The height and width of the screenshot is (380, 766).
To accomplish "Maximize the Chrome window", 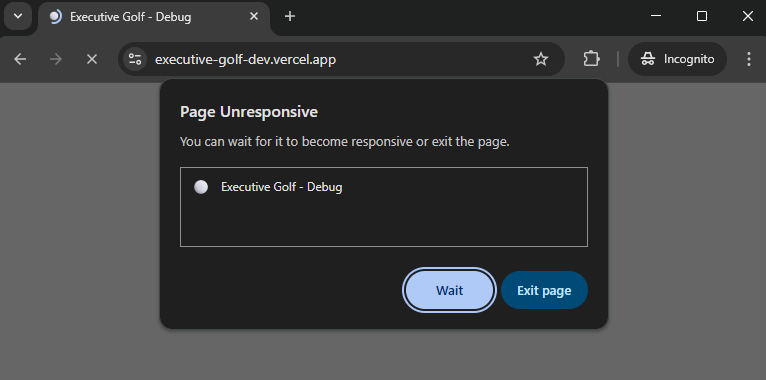I will point(702,16).
